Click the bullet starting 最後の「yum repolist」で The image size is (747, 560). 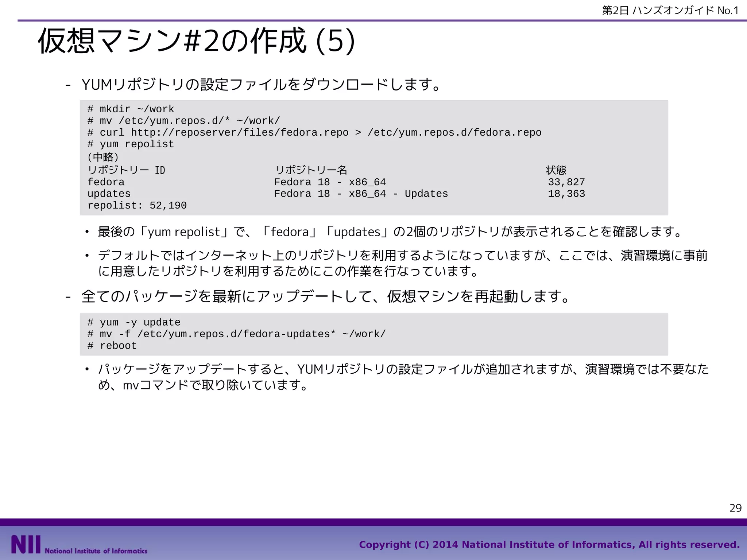pos(390,232)
